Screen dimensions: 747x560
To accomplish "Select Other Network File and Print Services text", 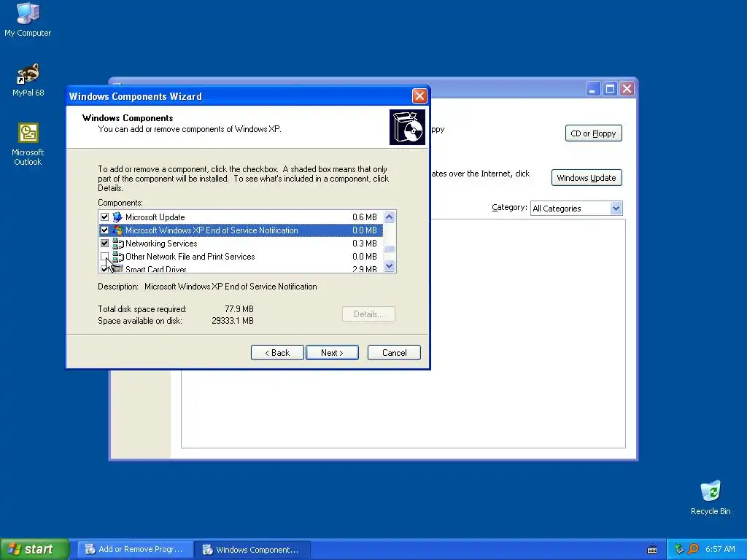I will click(x=190, y=257).
